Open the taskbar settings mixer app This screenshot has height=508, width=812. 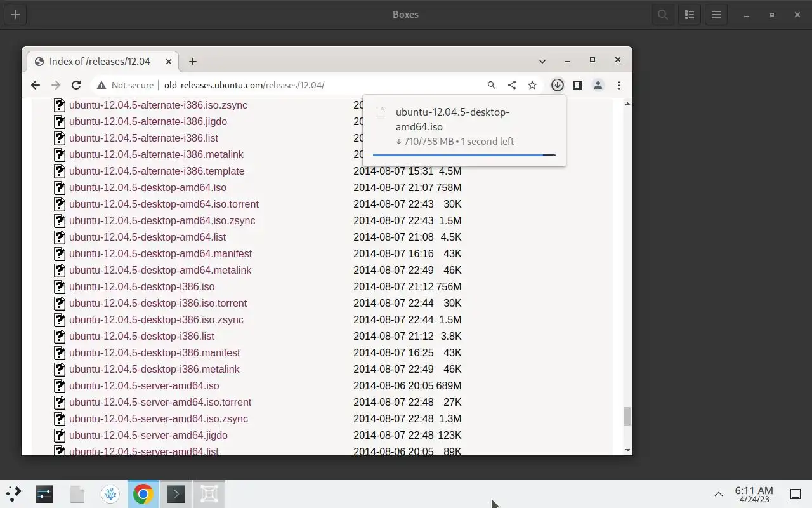(x=44, y=493)
